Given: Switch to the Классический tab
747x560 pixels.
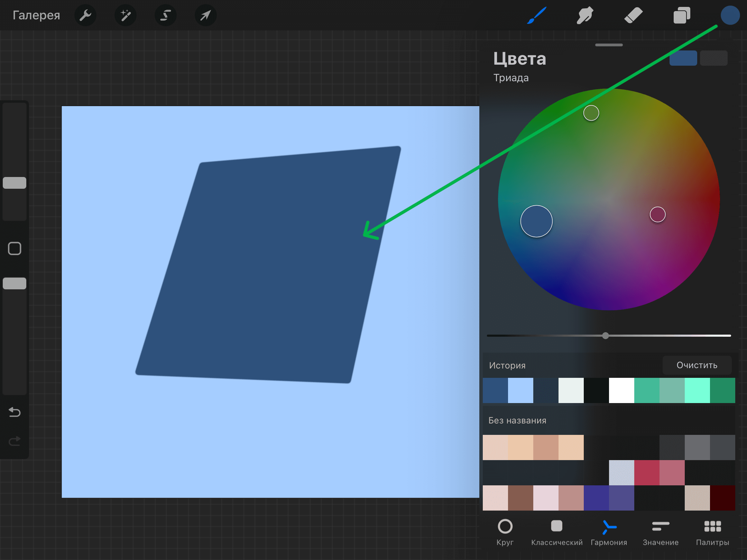Looking at the screenshot, I should 557,532.
